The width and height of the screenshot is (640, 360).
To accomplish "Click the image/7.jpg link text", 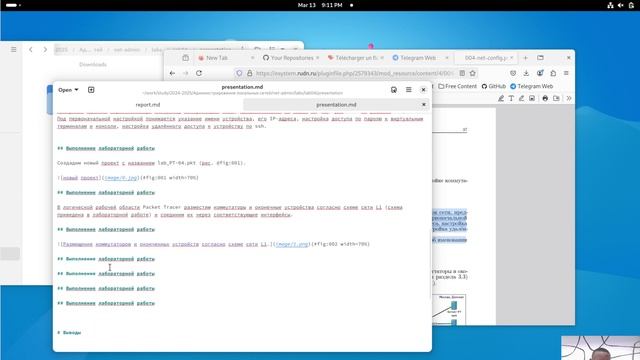I will (292, 244).
